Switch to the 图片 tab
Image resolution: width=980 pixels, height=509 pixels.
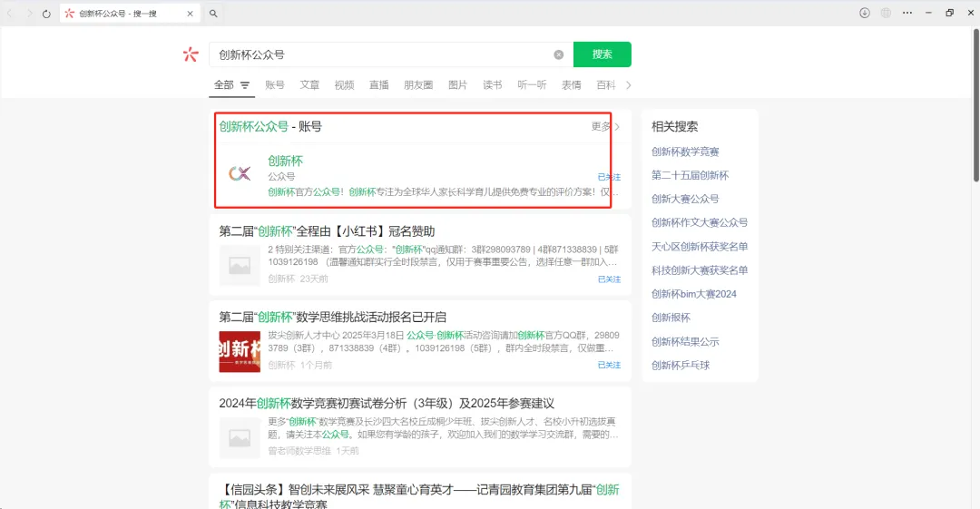pos(457,85)
